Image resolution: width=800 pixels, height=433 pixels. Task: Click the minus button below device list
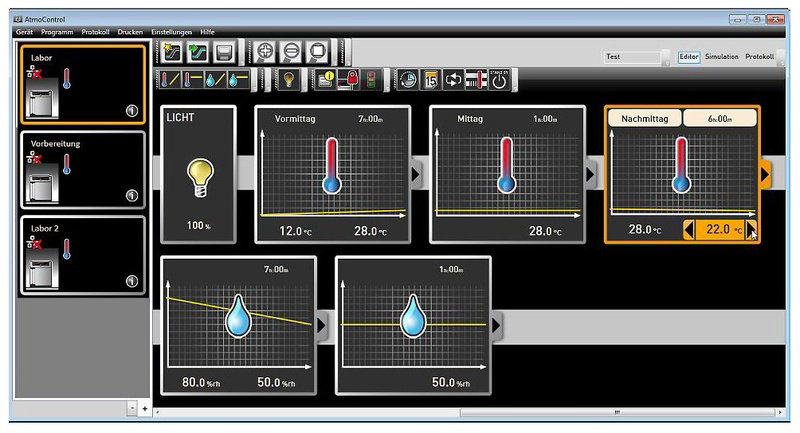pos(132,408)
